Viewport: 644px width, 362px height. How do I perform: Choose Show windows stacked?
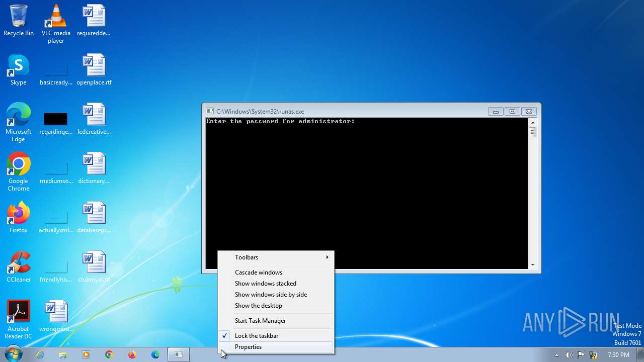(x=276, y=284)
